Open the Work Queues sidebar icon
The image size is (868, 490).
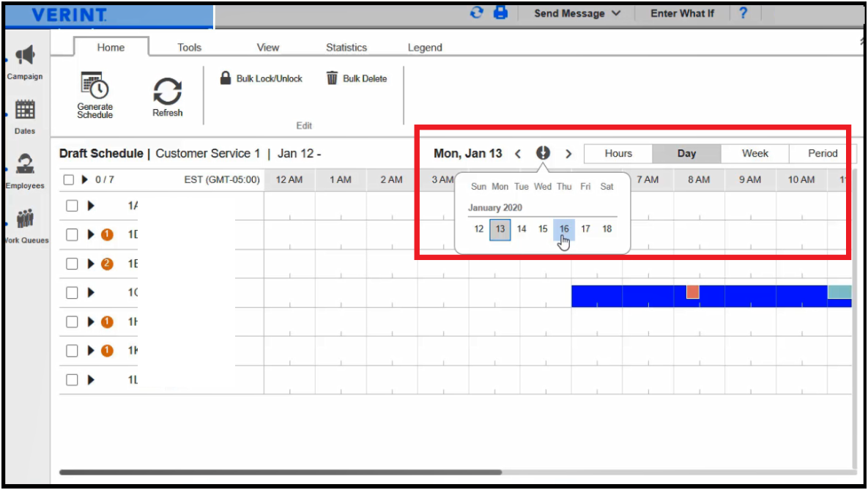click(25, 219)
